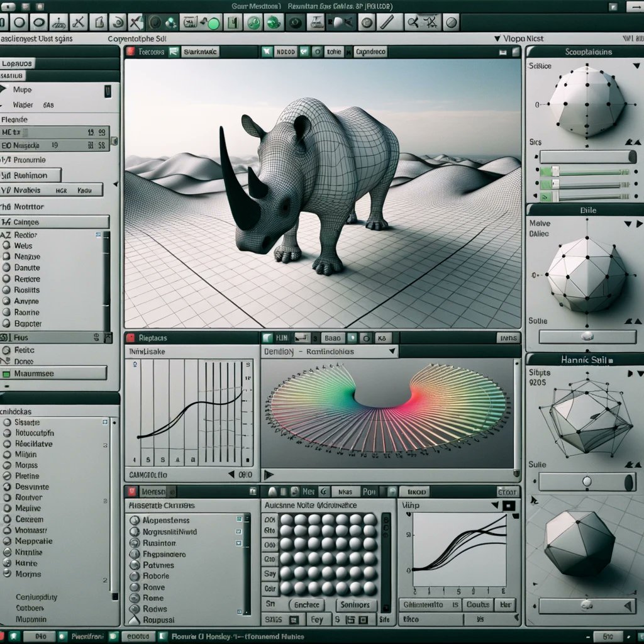Open the Denclion Ramtindohies dropdown
The width and height of the screenshot is (644, 644).
click(x=392, y=352)
